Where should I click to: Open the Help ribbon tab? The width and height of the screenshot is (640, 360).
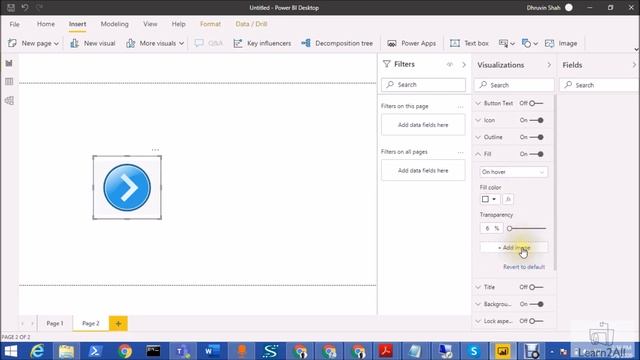(x=178, y=24)
